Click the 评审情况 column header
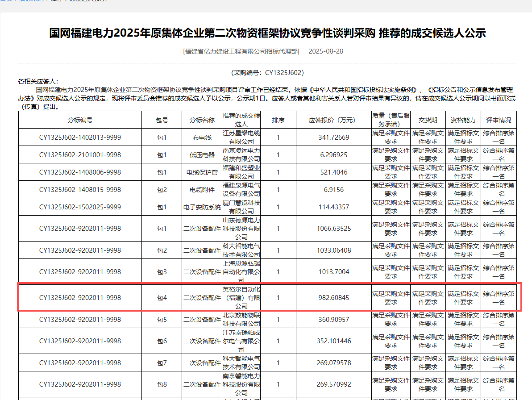Viewport: 532px width, 400px height. click(499, 120)
